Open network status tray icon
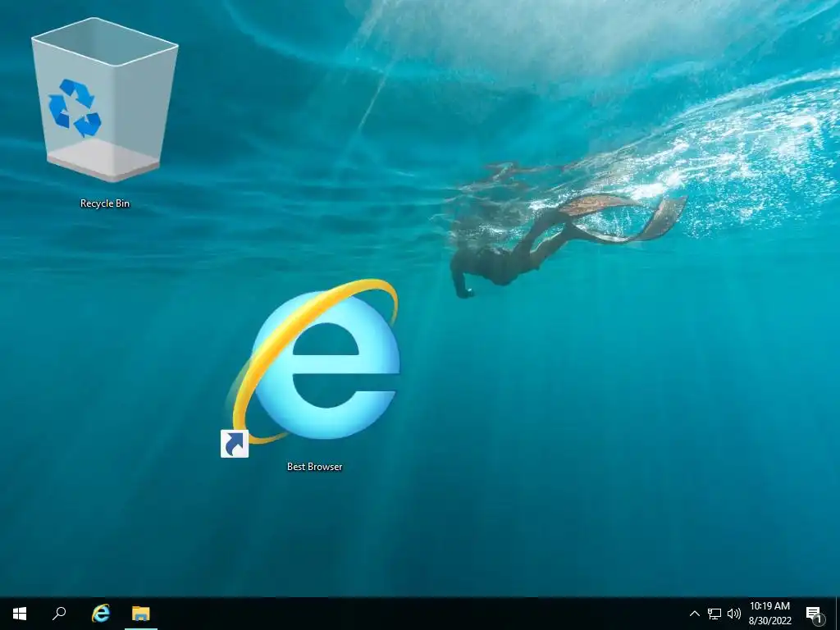 click(x=714, y=614)
